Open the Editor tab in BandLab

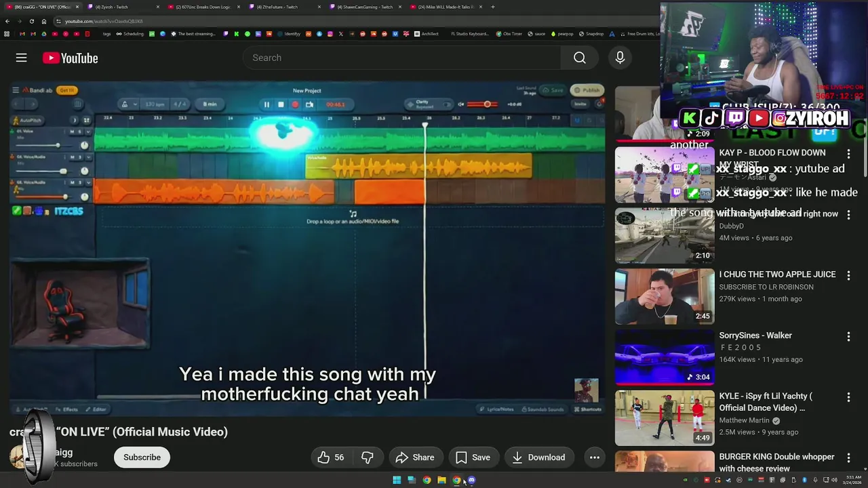(x=96, y=409)
